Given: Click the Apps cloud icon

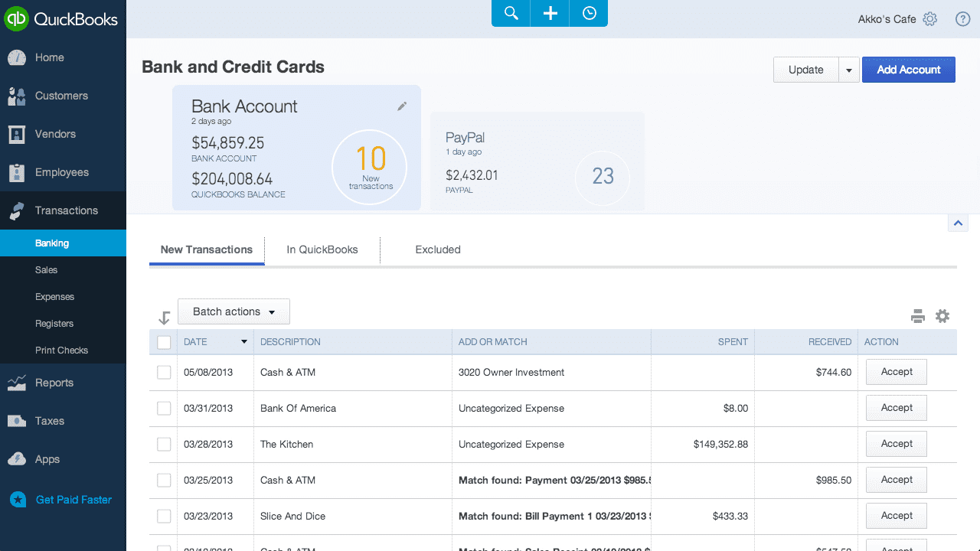Looking at the screenshot, I should (x=17, y=459).
